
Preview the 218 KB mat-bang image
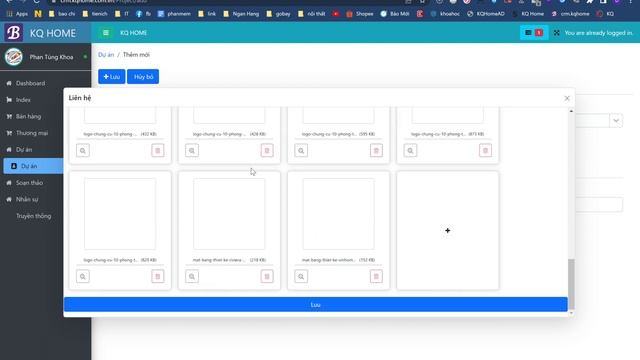192,276
